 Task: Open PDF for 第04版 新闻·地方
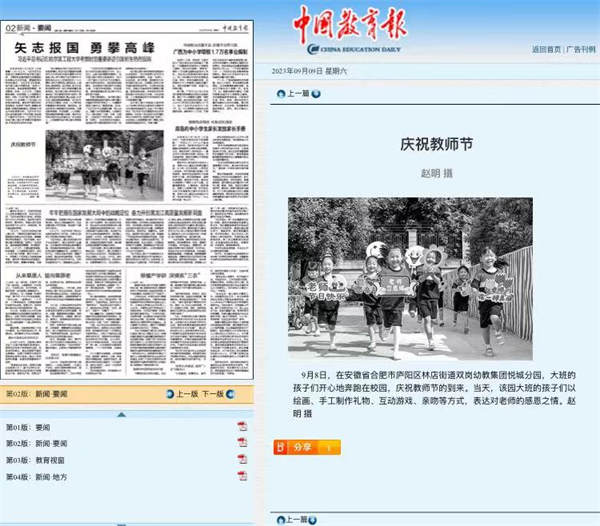coord(242,477)
